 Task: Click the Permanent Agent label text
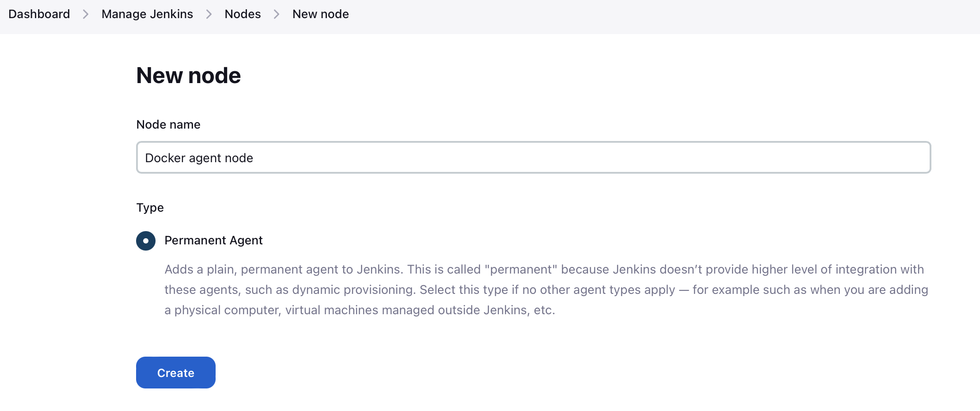pyautogui.click(x=213, y=240)
